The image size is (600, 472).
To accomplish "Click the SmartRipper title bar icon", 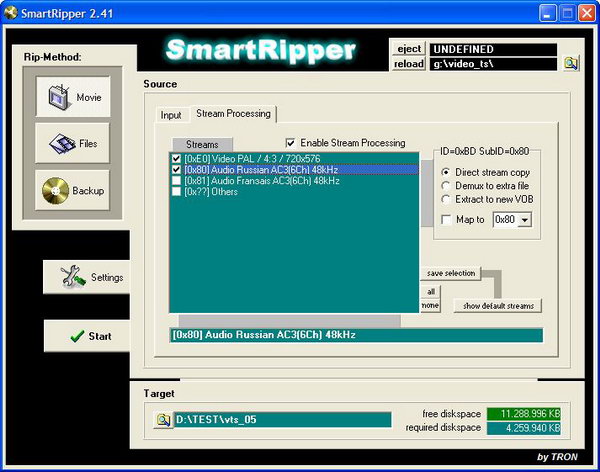I will 10,13.
